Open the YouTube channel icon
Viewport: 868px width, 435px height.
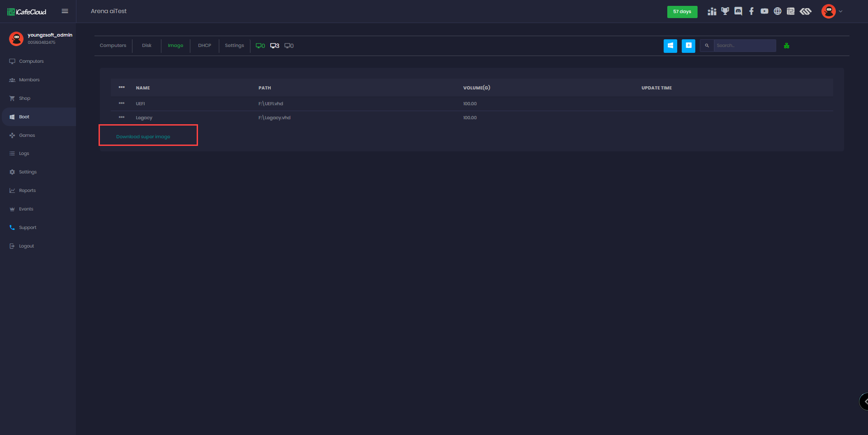click(765, 11)
